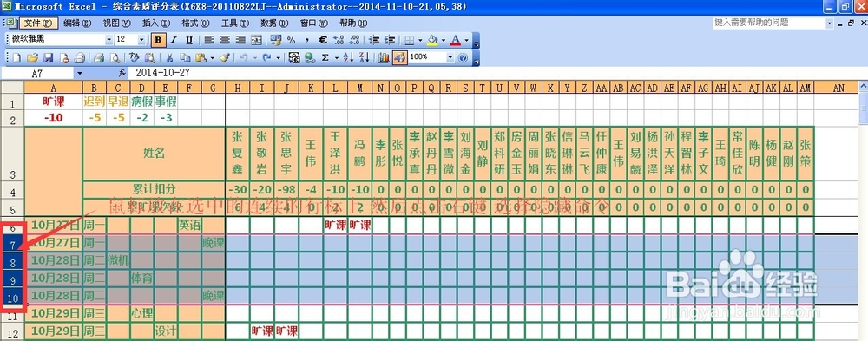This screenshot has height=341, width=868.
Task: Open the 数据 menu
Action: pos(274,23)
